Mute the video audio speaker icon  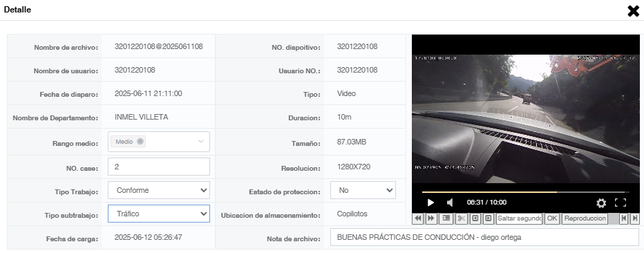[450, 203]
